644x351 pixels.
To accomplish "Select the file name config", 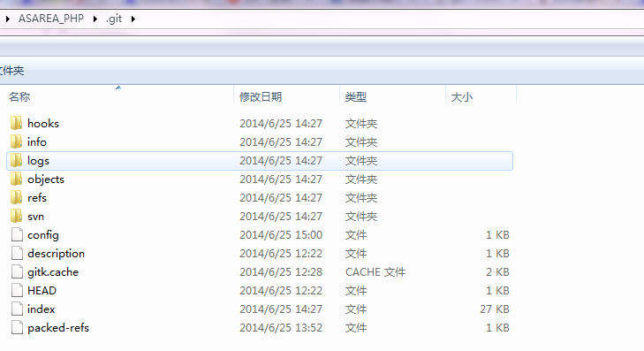I will pos(43,234).
